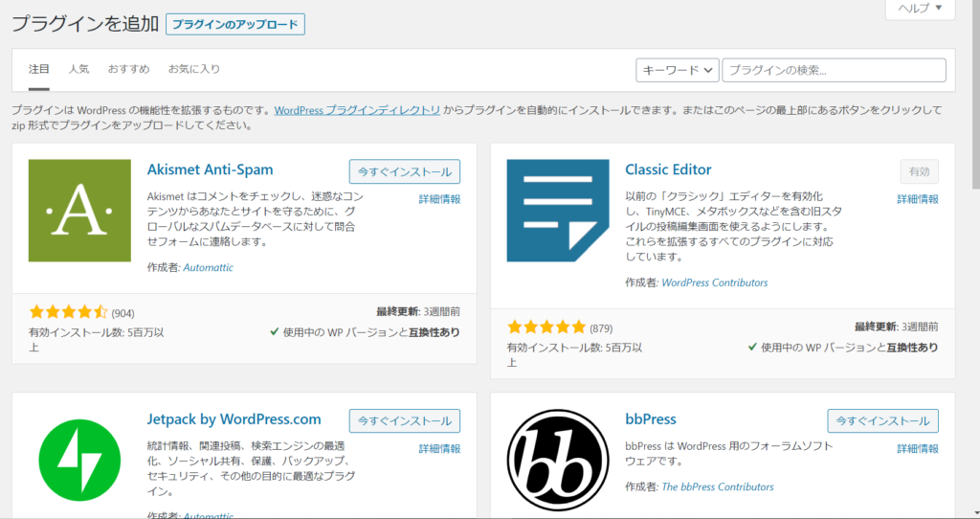Click Akismet's 有効インストール数: 5百万以上 text
The image size is (980, 519).
[97, 340]
